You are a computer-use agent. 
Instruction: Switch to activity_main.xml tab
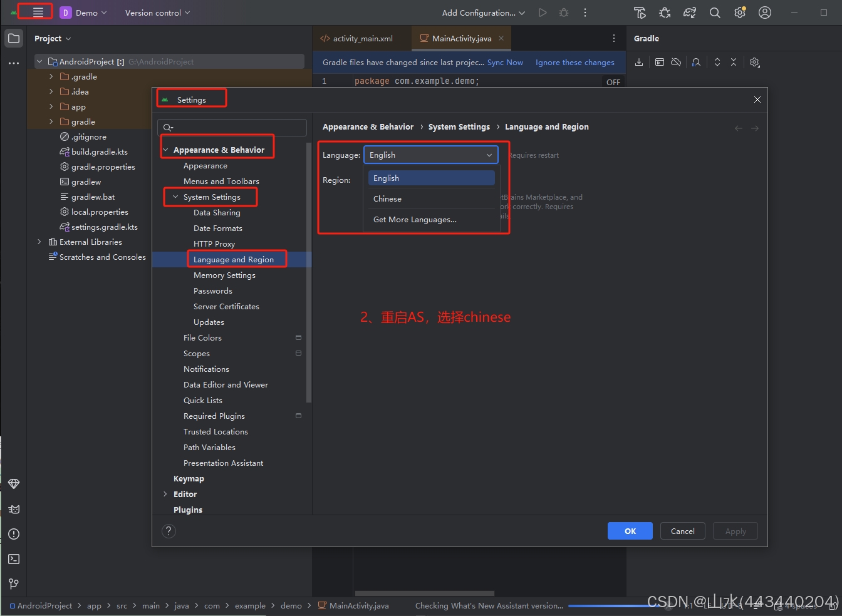[x=356, y=38]
